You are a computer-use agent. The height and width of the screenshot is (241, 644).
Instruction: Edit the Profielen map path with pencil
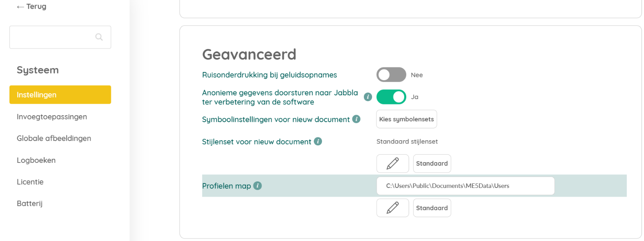pyautogui.click(x=393, y=208)
